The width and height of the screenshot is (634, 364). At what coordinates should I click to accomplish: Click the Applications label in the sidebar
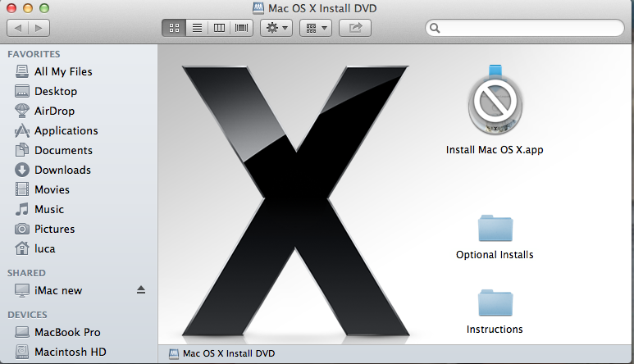pyautogui.click(x=66, y=130)
